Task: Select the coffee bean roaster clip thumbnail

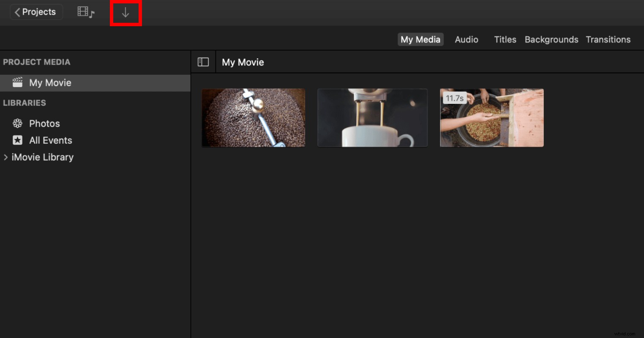Action: click(x=253, y=117)
